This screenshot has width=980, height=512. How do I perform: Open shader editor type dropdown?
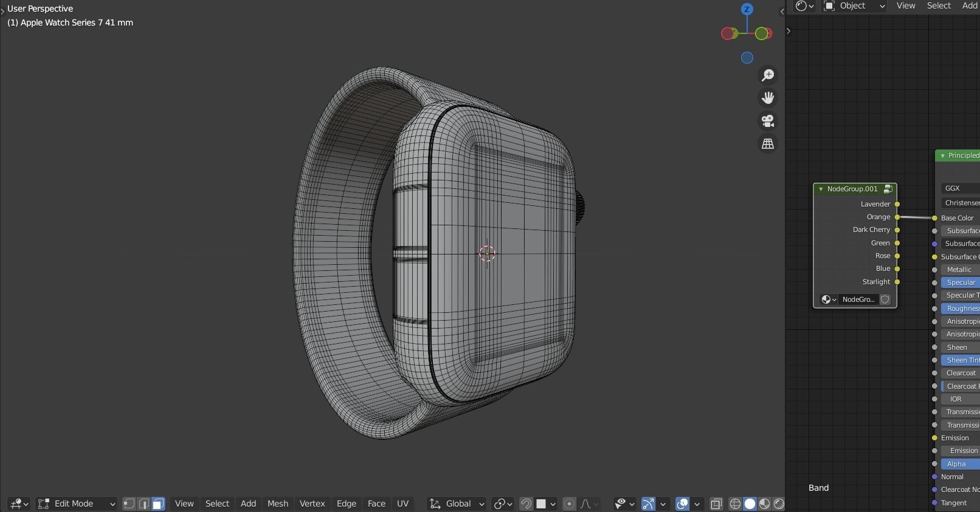point(804,5)
